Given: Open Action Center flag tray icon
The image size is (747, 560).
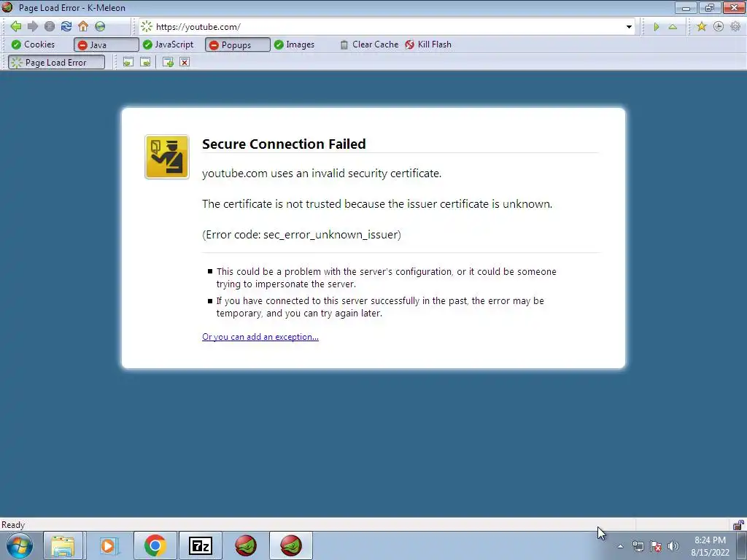Looking at the screenshot, I should click(656, 546).
